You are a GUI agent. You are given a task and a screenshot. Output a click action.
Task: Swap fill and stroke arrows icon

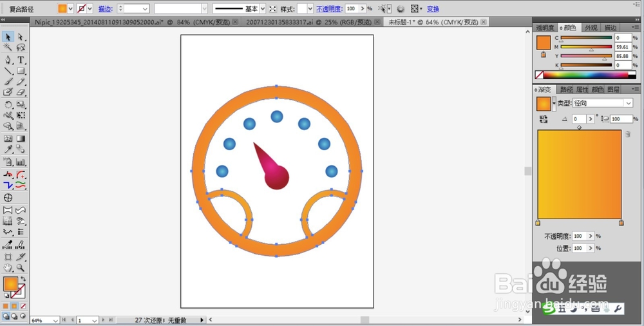[23, 279]
